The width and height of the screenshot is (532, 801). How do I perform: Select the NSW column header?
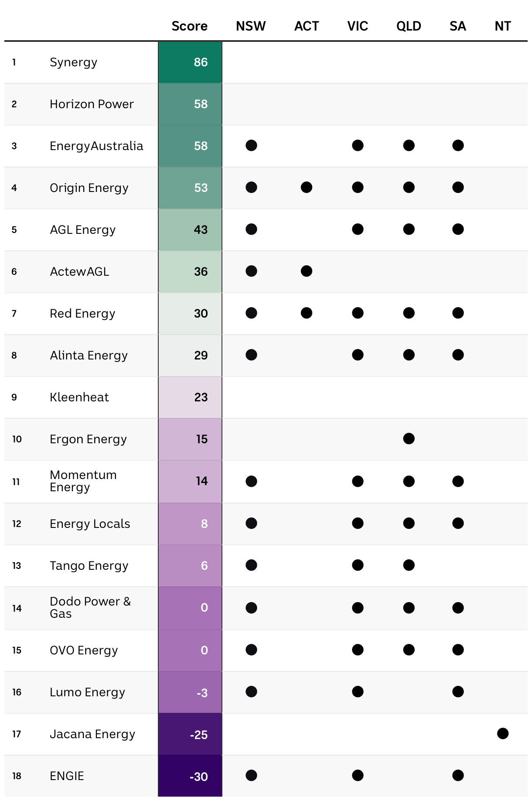pos(251,26)
